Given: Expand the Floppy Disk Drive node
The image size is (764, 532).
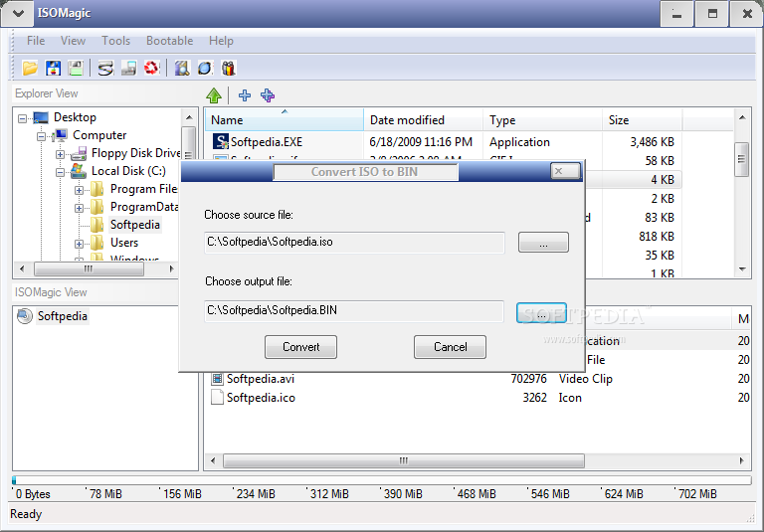Looking at the screenshot, I should coord(60,154).
